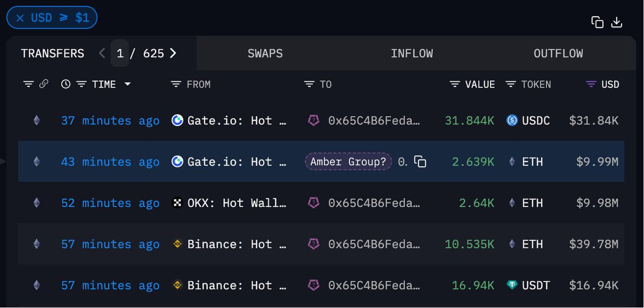The image size is (644, 308).
Task: Click the clock icon beside TIME
Action: pos(65,84)
